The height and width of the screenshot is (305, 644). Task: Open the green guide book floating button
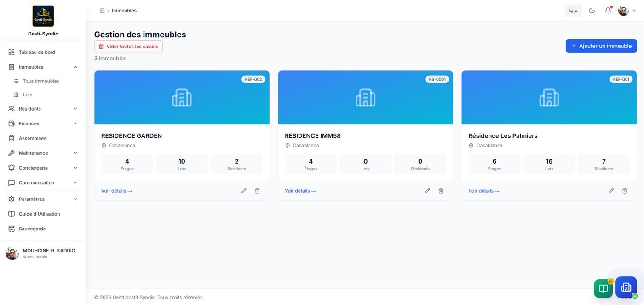pos(603,288)
